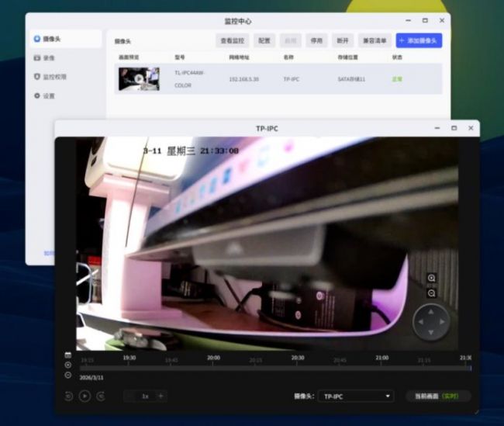Zoom in the camera view
The width and height of the screenshot is (504, 426).
point(432,278)
